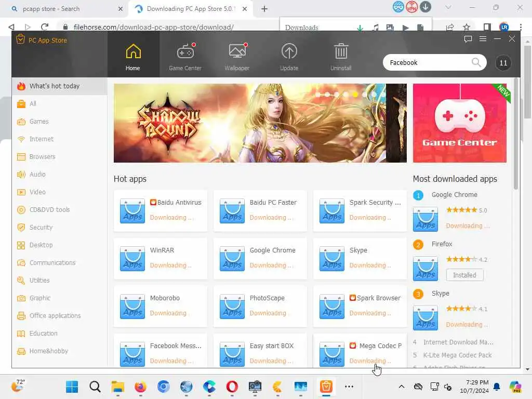Select the Browsers category

pos(59,157)
